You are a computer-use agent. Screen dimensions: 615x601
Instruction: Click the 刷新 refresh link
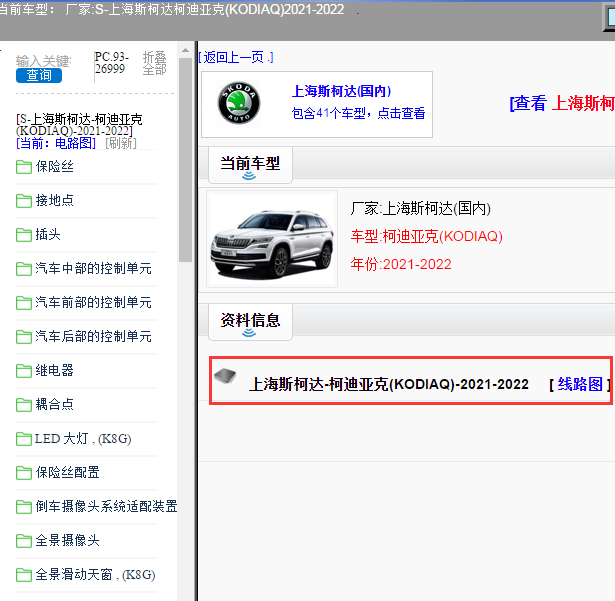click(121, 143)
